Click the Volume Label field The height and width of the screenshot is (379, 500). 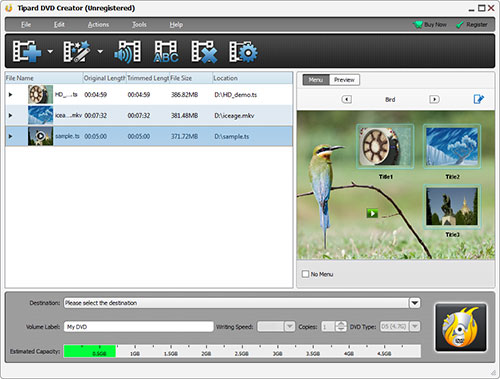click(x=138, y=327)
